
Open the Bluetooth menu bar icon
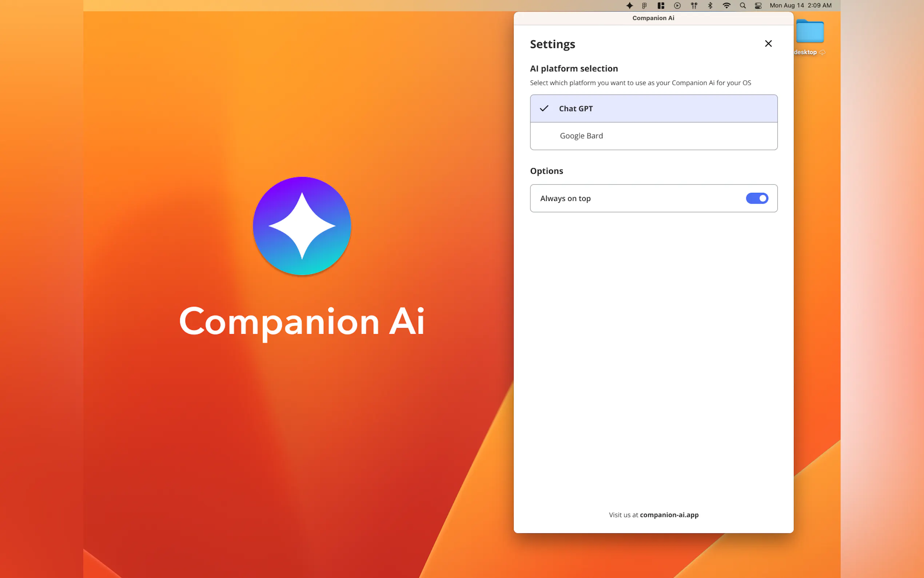click(710, 5)
